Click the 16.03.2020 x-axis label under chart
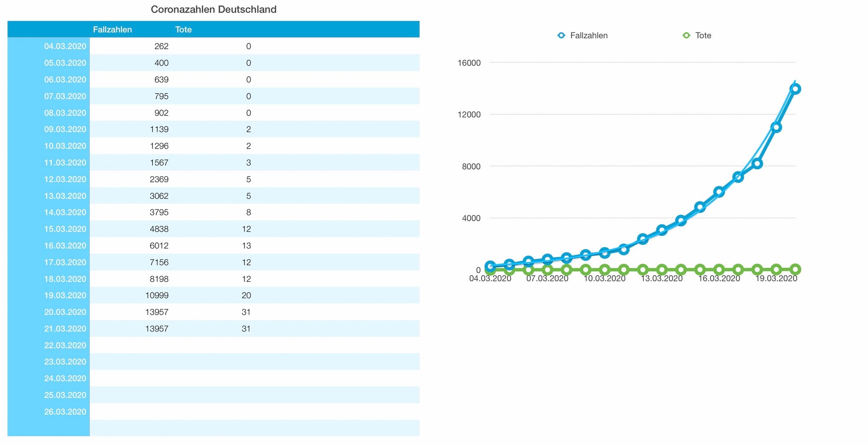The height and width of the screenshot is (445, 868). pos(719,278)
